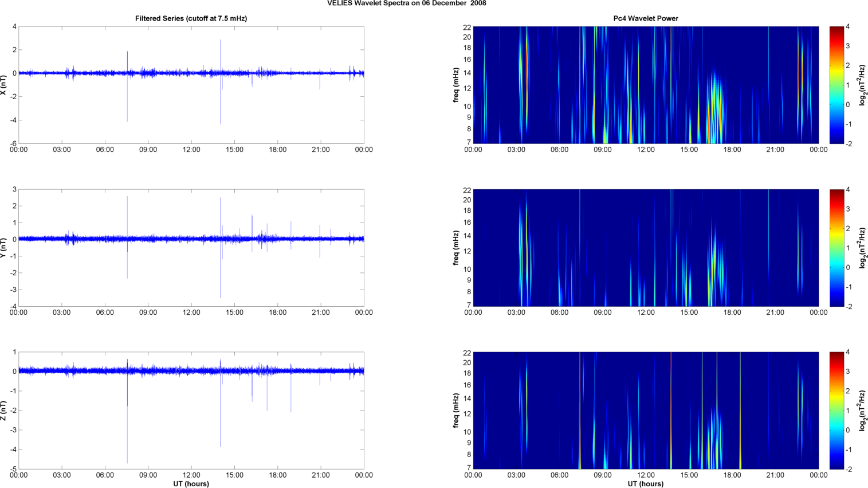Click the 18:00 tick under top wavelet plot
Viewport: 868px width, 488px height.
click(x=732, y=150)
